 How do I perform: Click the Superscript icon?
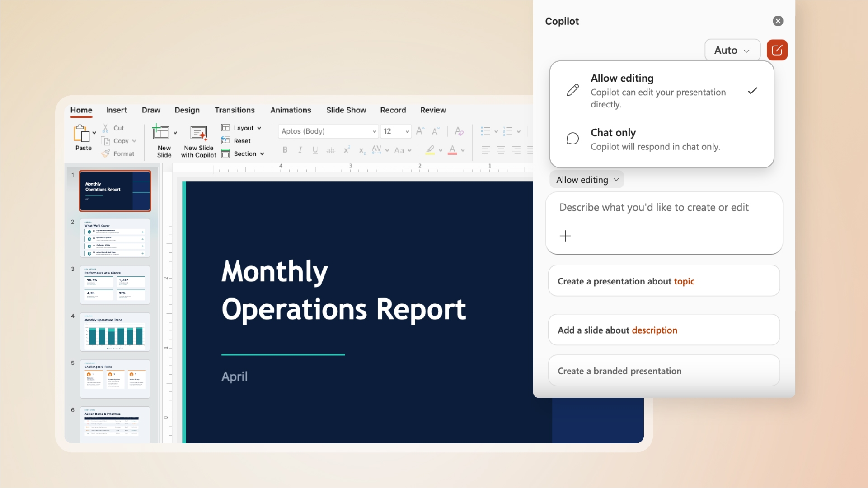click(x=346, y=149)
